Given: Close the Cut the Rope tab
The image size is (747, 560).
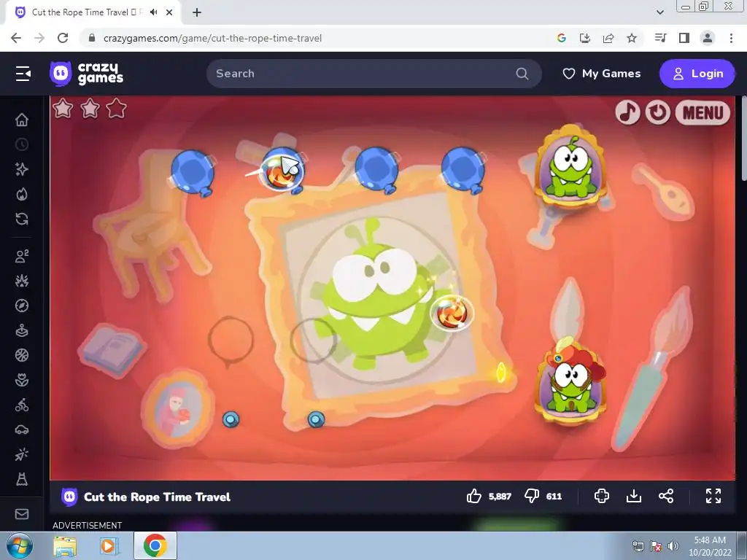Looking at the screenshot, I should [169, 12].
